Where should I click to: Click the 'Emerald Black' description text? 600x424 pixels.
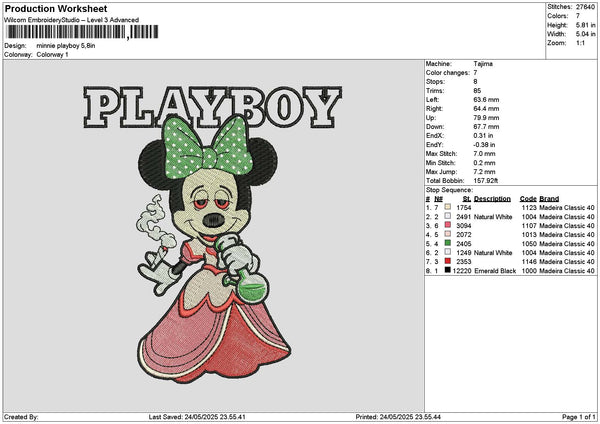pos(495,271)
